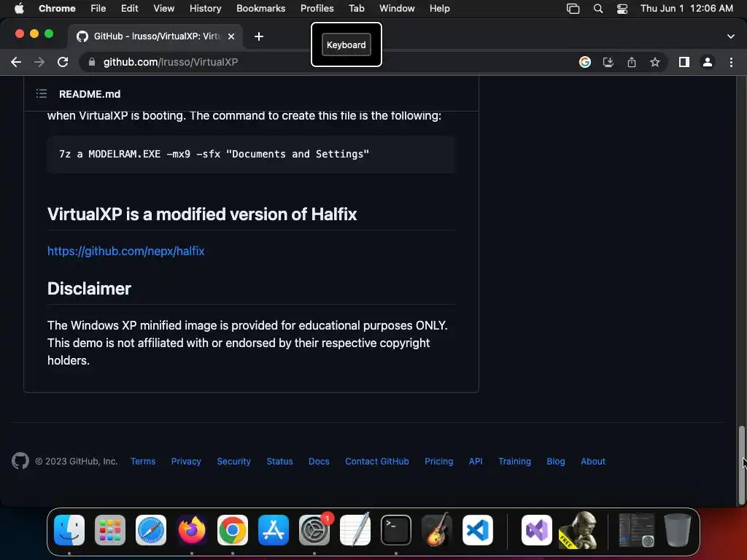747x560 pixels.
Task: Open the README table of contents icon
Action: coord(42,94)
